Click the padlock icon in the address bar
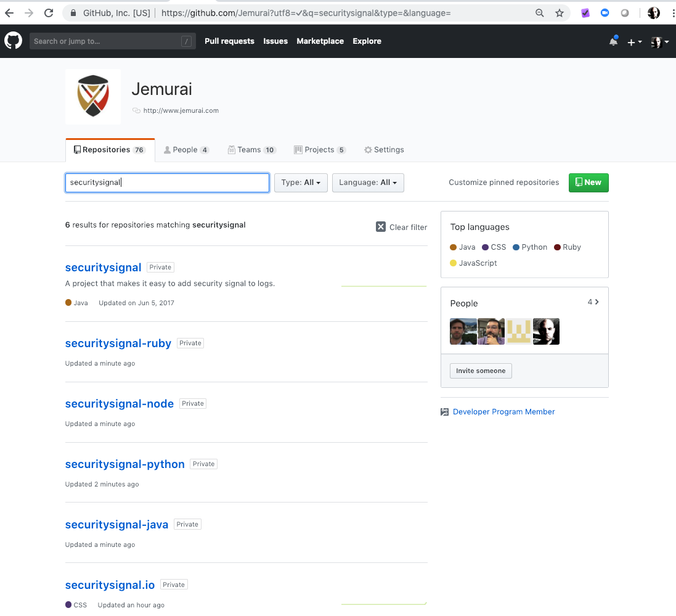676x616 pixels. tap(73, 13)
